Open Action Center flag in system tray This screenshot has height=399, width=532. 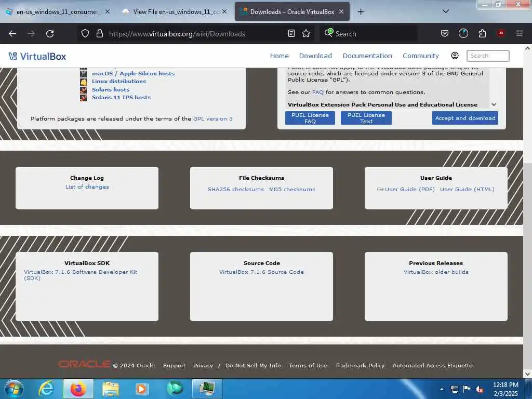click(x=467, y=389)
